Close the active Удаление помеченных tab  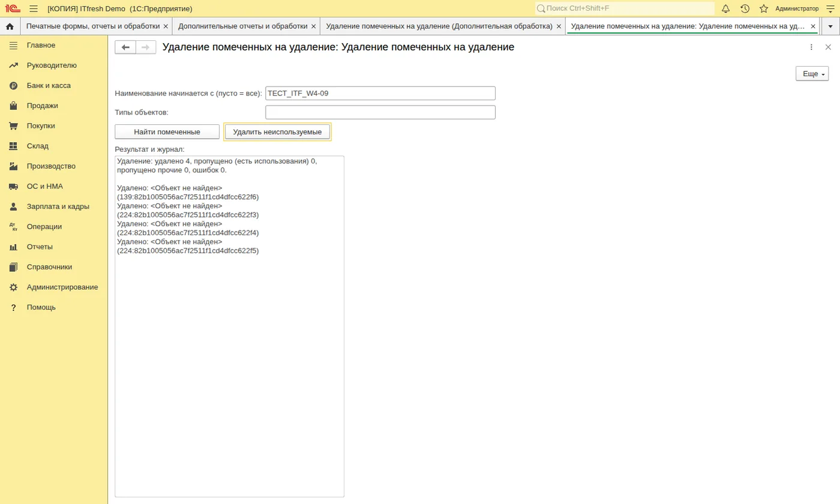click(813, 26)
